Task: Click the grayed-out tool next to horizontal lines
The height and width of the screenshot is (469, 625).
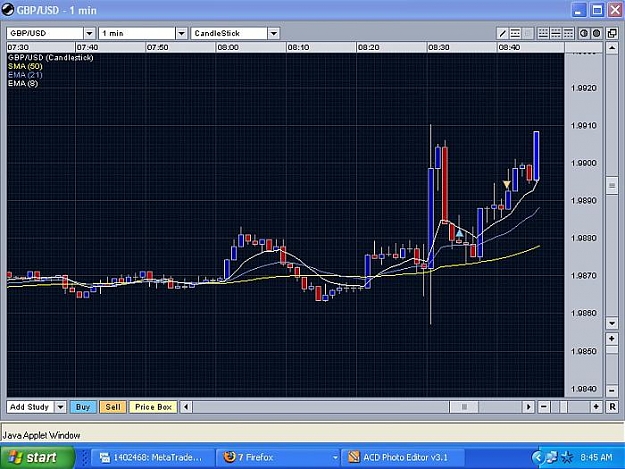Action: coord(528,33)
